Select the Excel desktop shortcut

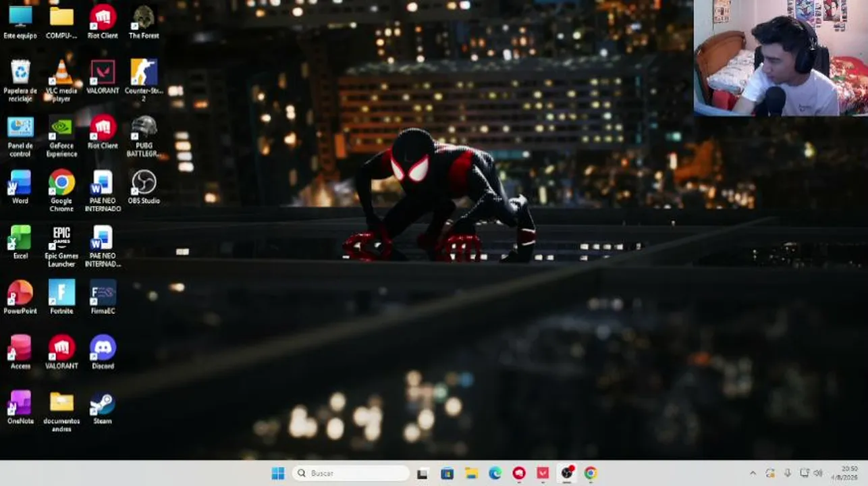pyautogui.click(x=20, y=242)
